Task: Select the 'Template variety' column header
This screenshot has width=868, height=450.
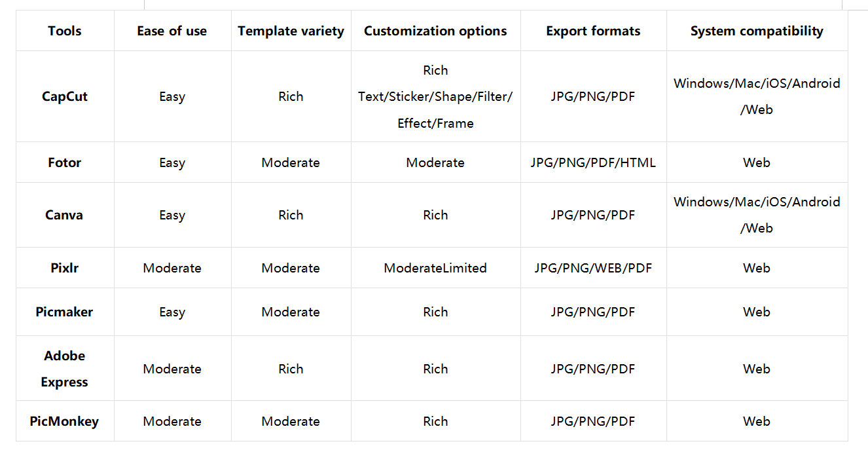Action: [291, 31]
